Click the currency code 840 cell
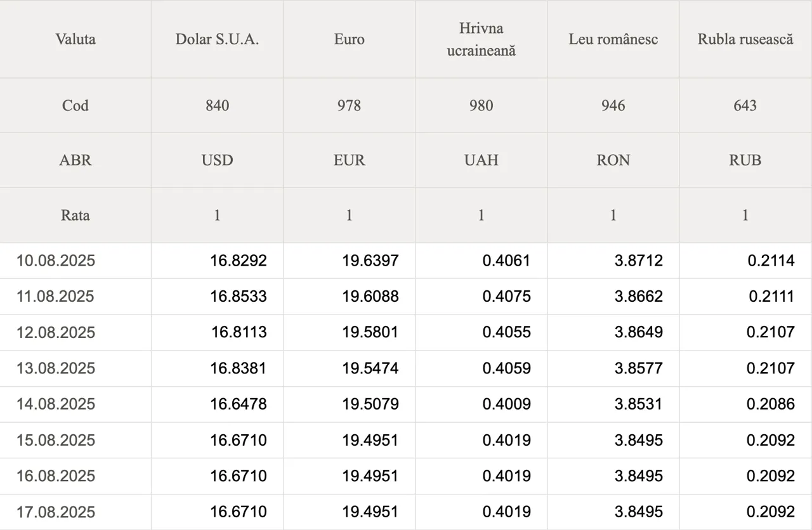Viewport: 812px width, 530px height. tap(217, 105)
